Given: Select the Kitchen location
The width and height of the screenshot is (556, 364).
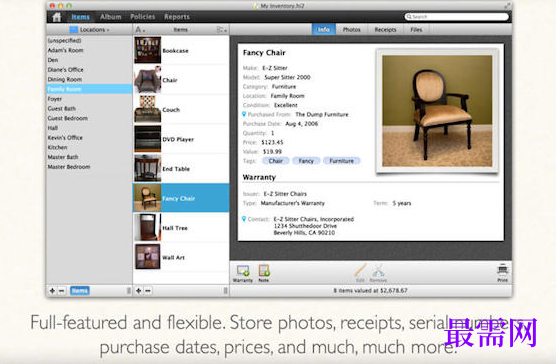Looking at the screenshot, I should pos(89,147).
